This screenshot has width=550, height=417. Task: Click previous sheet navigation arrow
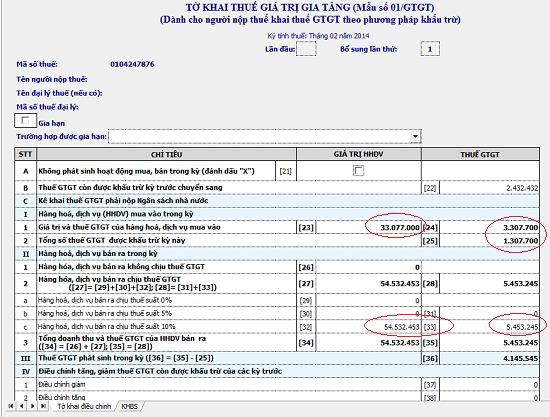pos(22,406)
